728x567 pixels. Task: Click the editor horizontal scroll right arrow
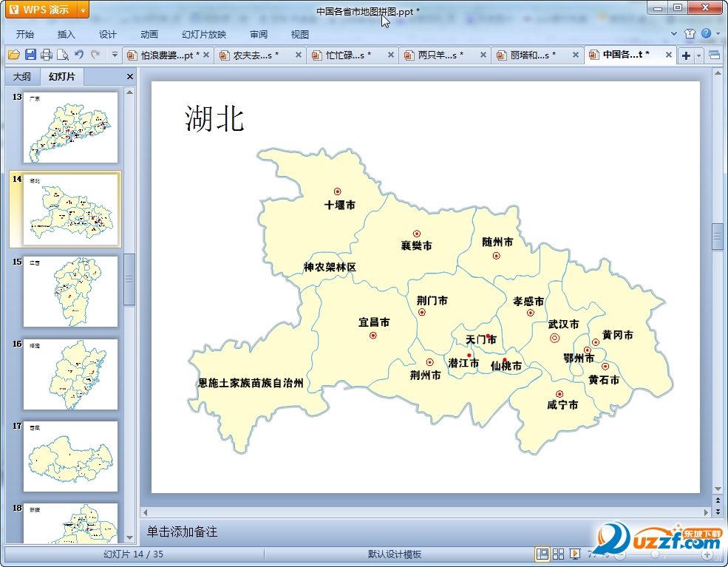tap(706, 512)
